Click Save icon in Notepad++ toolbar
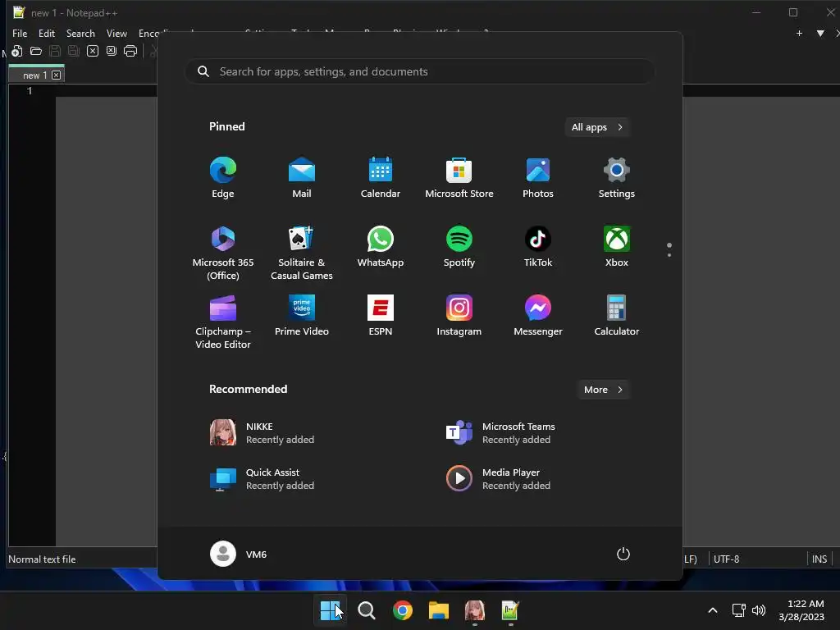840x630 pixels. [x=55, y=51]
